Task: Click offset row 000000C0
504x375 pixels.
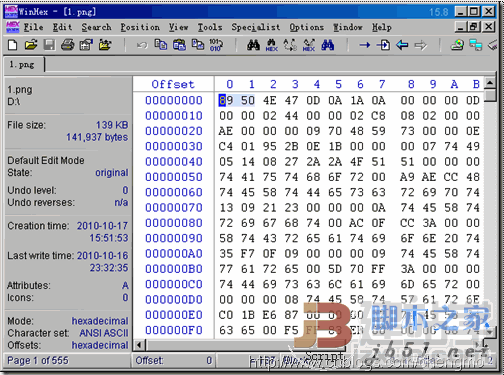Action: (174, 284)
